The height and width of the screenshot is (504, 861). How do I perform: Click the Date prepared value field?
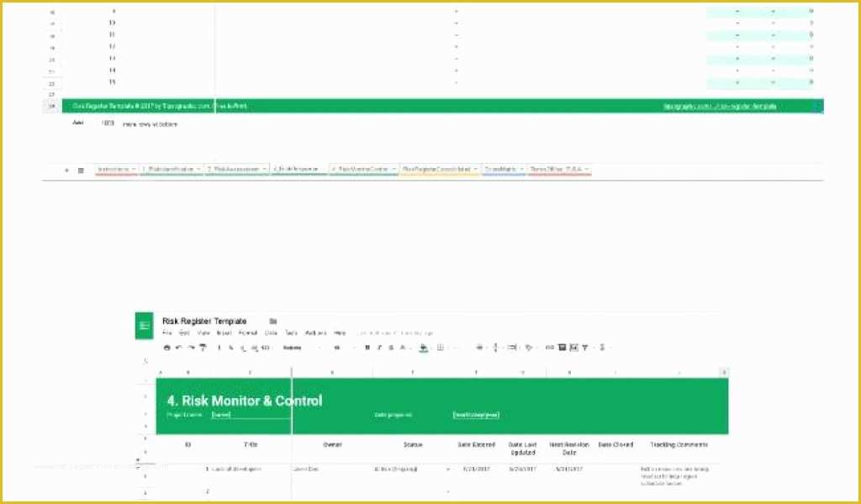[x=476, y=415]
